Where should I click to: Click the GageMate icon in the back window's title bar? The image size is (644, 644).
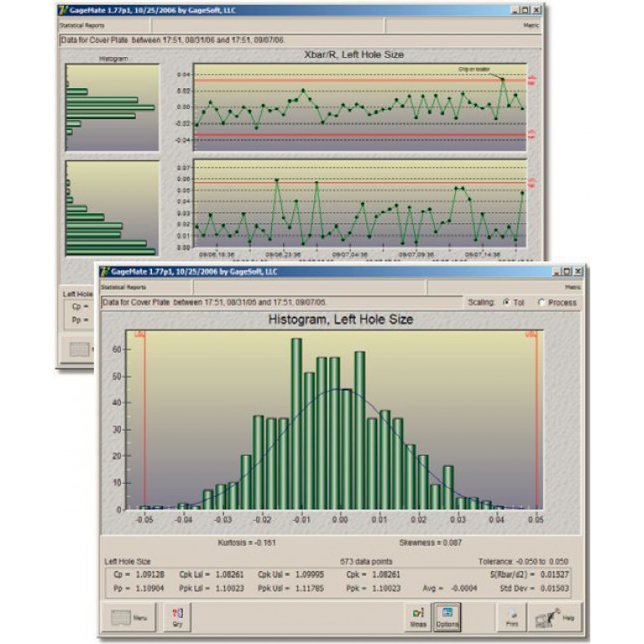[x=63, y=10]
